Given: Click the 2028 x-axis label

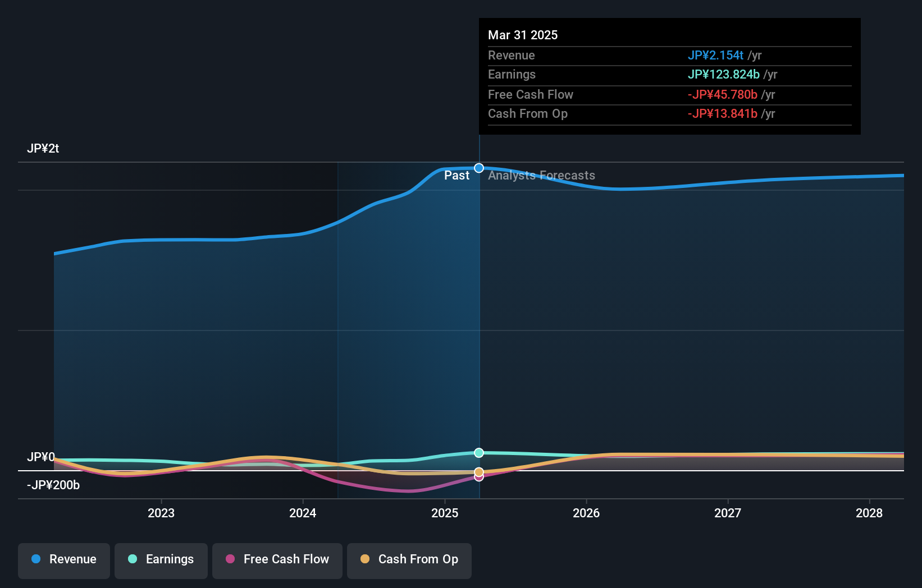Looking at the screenshot, I should (869, 513).
